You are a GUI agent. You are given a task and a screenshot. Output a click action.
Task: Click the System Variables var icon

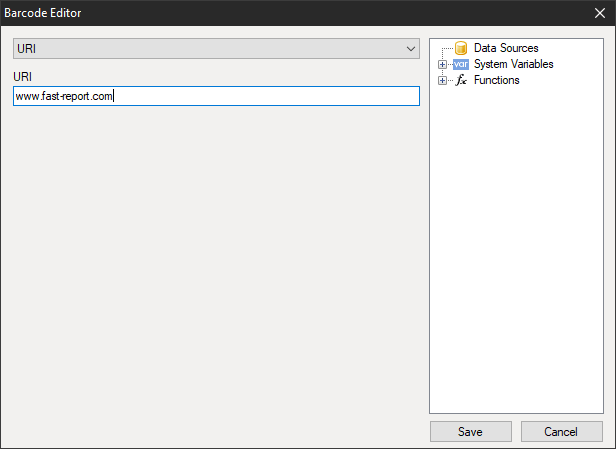click(x=461, y=64)
